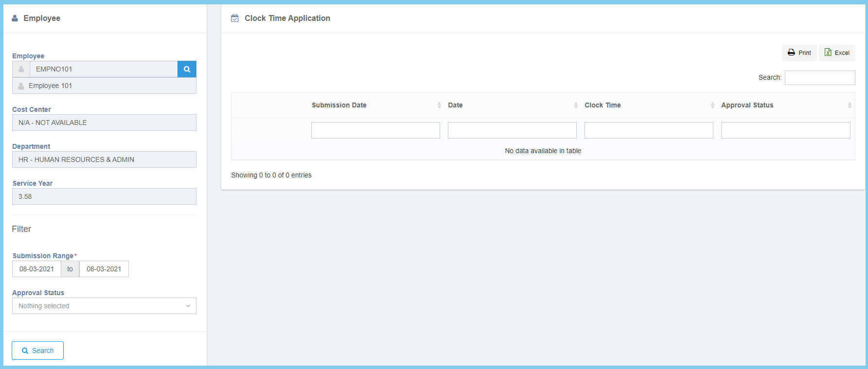Sort by Clock Time column arrows
Screen dimensions: 868x369
coord(712,105)
